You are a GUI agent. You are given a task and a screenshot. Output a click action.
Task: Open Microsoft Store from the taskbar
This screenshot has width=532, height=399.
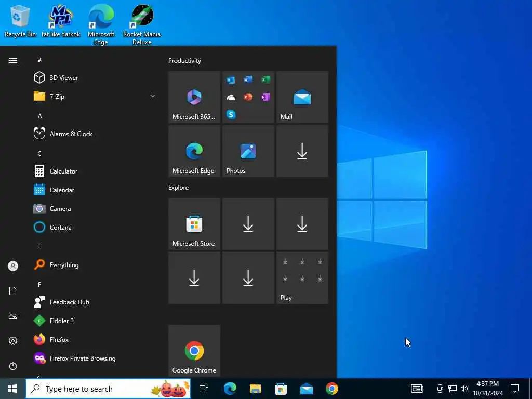click(x=281, y=389)
